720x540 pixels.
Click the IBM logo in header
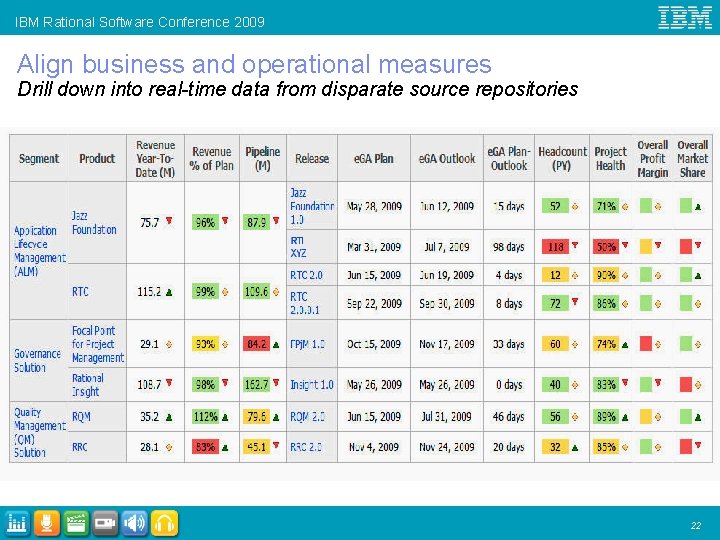coord(684,18)
